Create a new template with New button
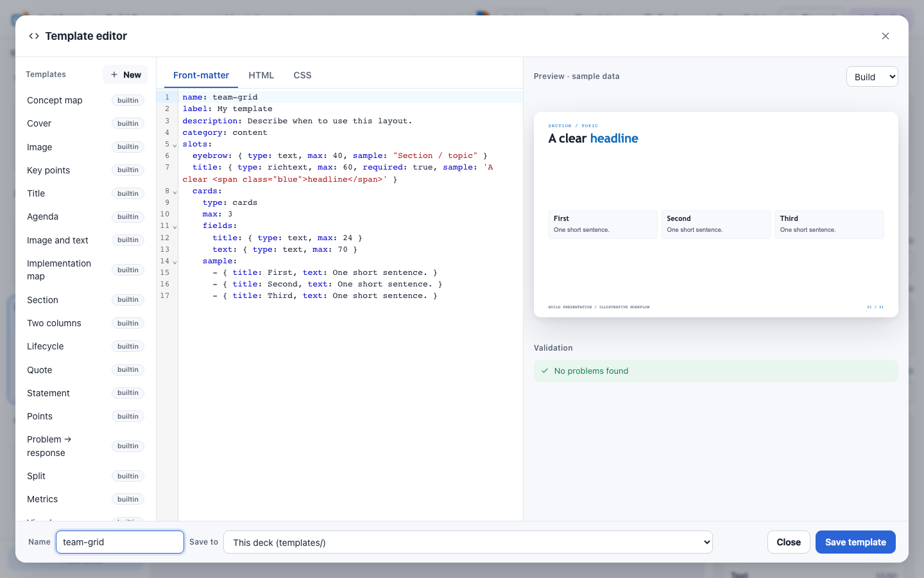 (x=125, y=74)
